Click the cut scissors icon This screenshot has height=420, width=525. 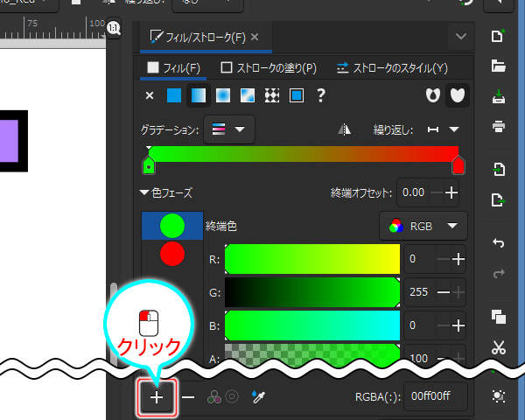pyautogui.click(x=499, y=347)
